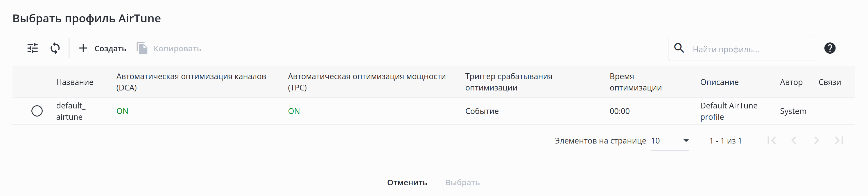868x196 pixels.
Task: Click the Время оптимизации column header
Action: pos(636,82)
